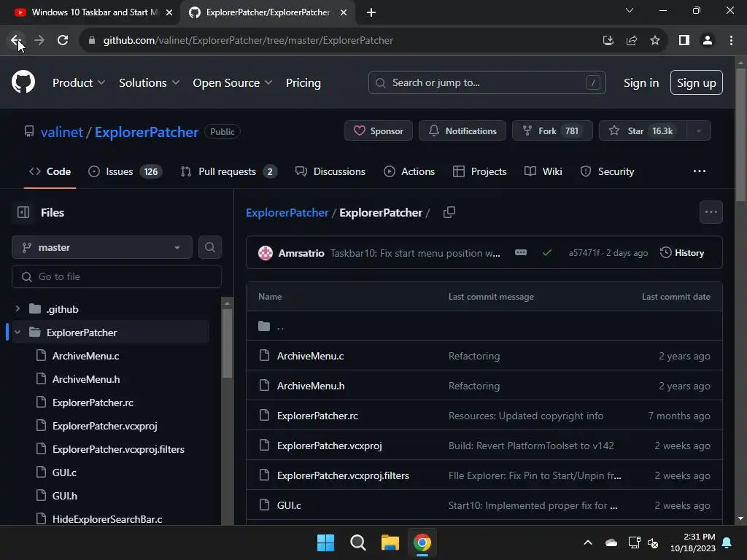Open the Actions tab
747x560 pixels.
point(409,171)
